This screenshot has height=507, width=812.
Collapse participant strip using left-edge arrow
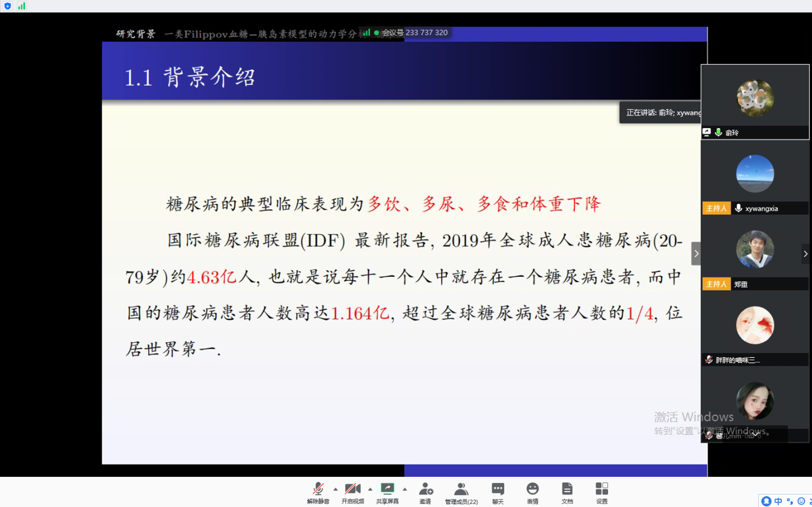pos(696,254)
